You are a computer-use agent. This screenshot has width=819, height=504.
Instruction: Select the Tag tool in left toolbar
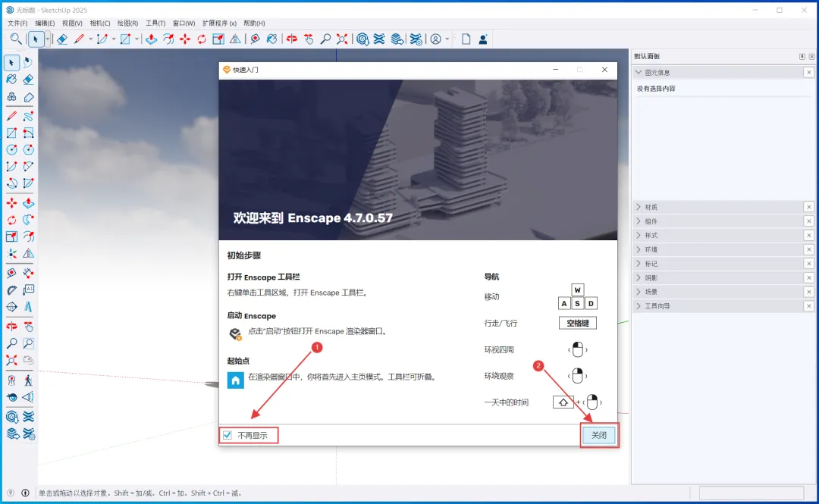click(28, 96)
